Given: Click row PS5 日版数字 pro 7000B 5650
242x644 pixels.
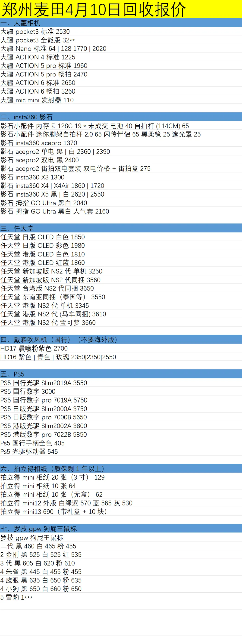Looking at the screenshot, I should coord(121,417).
